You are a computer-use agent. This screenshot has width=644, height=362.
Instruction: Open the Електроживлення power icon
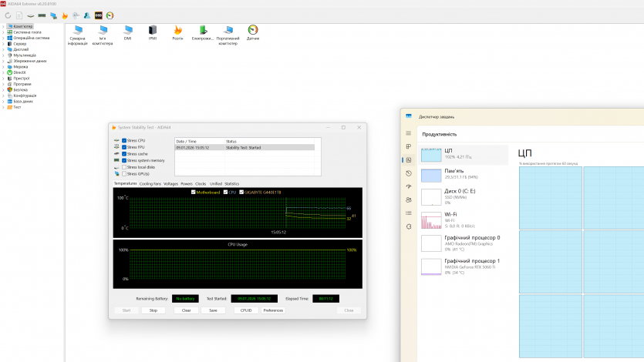[202, 31]
